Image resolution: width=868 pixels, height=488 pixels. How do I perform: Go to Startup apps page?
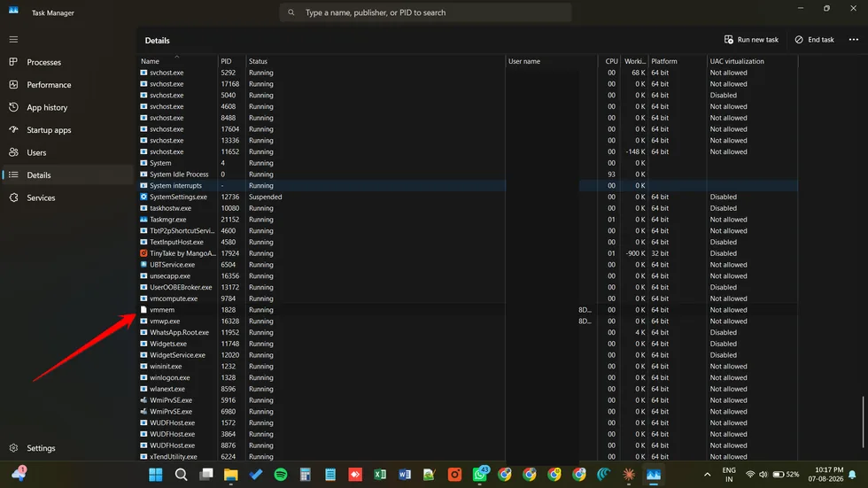click(x=67, y=130)
